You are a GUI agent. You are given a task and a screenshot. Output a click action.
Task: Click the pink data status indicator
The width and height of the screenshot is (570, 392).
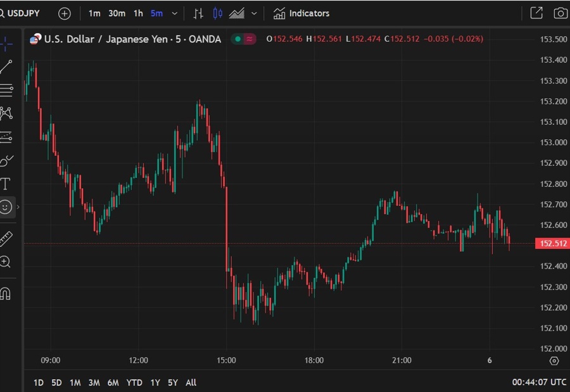[x=250, y=39]
